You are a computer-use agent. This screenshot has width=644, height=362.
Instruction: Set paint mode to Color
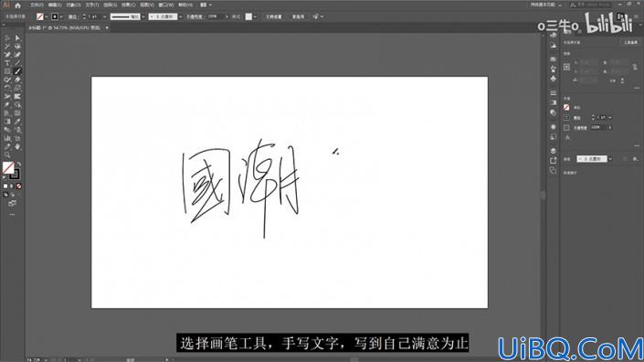coord(5,186)
